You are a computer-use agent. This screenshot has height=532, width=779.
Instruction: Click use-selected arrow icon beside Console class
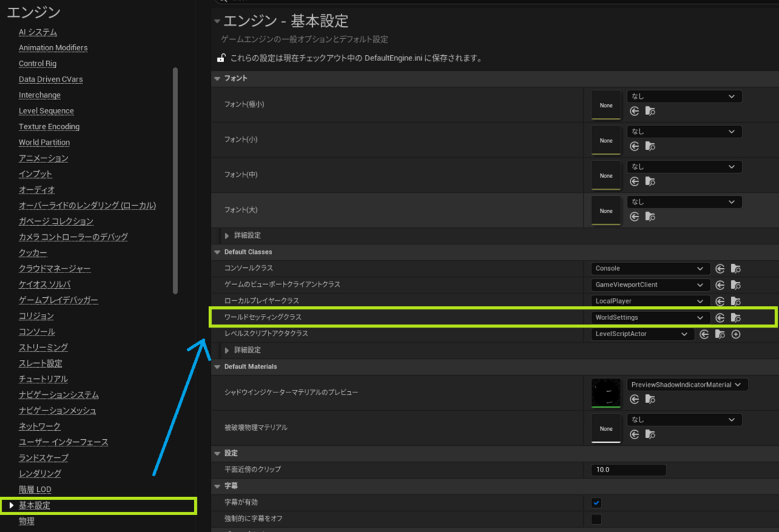tap(720, 269)
